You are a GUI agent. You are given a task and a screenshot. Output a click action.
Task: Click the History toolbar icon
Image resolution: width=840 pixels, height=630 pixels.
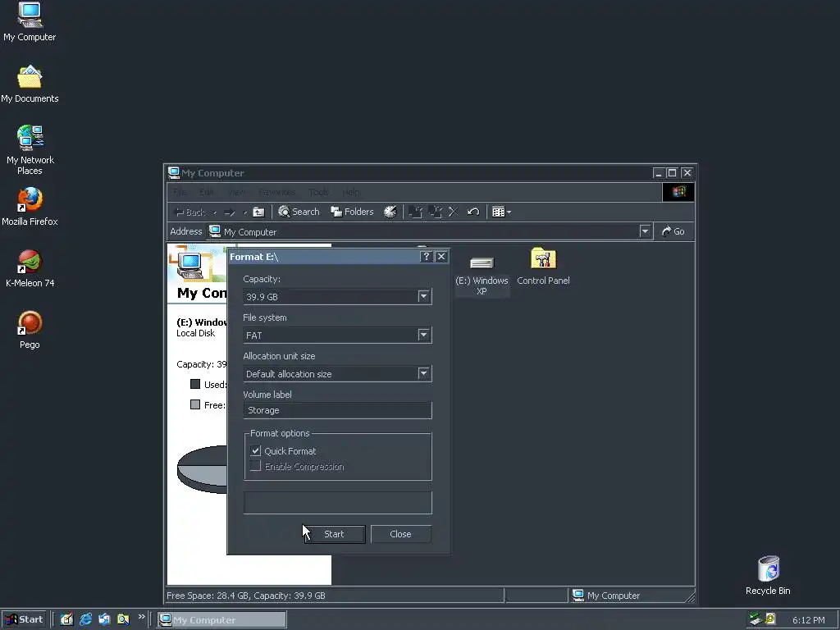(x=390, y=212)
